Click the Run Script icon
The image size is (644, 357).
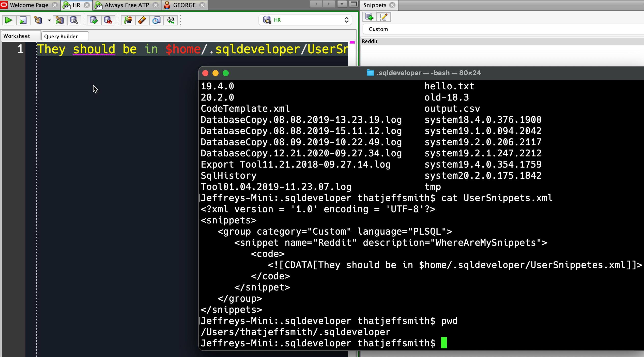coord(23,20)
